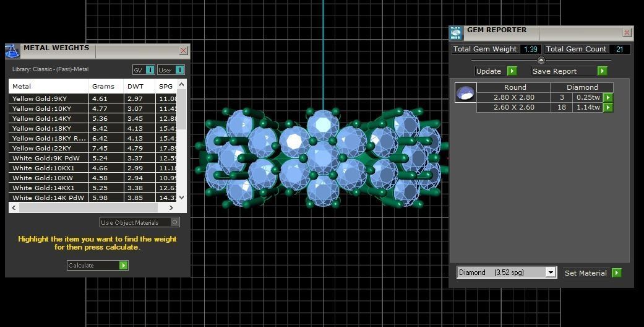Click green arrow on Calculate button
This screenshot has height=327, width=644.
point(123,265)
